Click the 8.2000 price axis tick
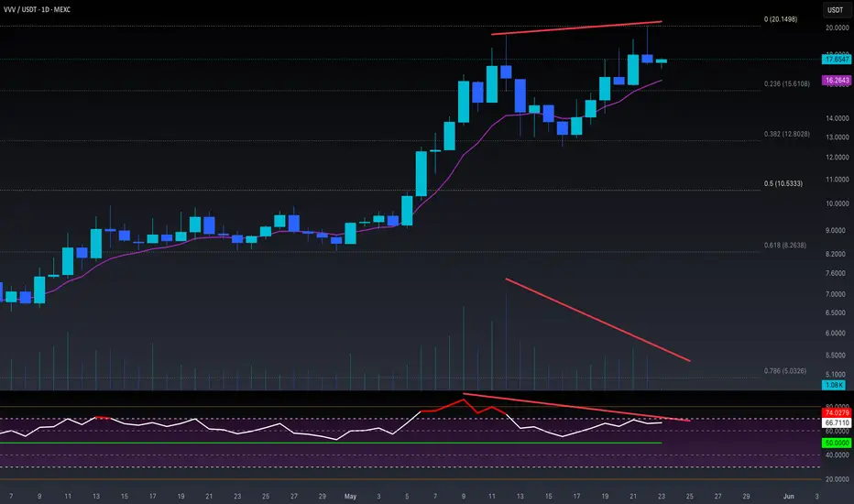 836,254
